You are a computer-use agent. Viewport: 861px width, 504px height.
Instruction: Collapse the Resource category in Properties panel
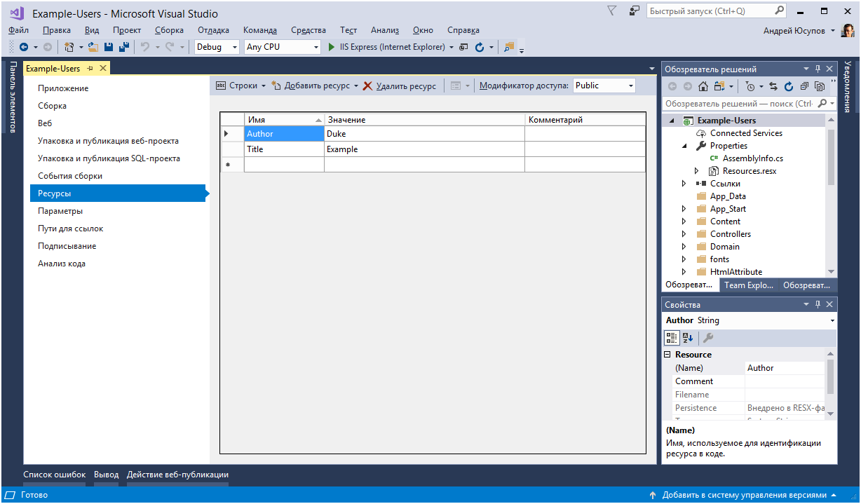click(667, 355)
